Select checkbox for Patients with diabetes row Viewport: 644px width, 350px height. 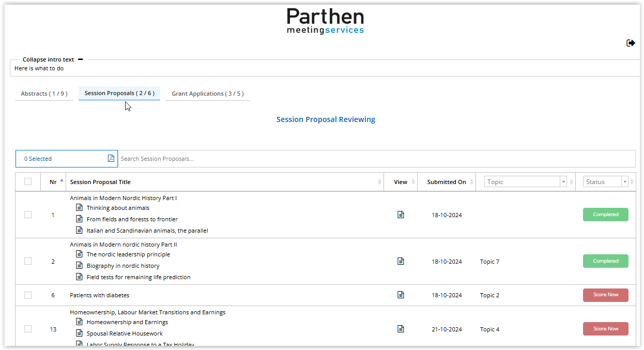28,295
